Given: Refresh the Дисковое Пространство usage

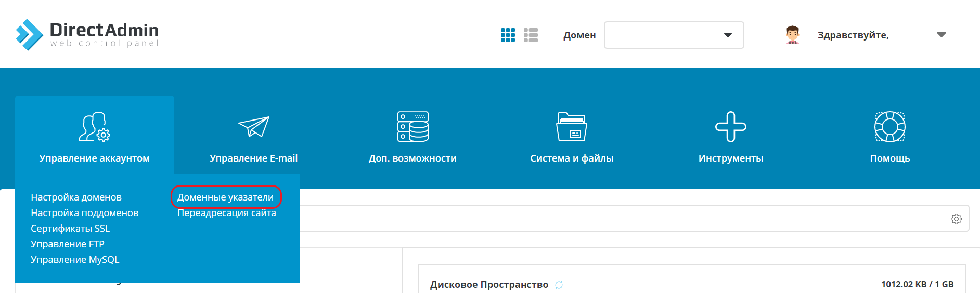Looking at the screenshot, I should [x=559, y=285].
